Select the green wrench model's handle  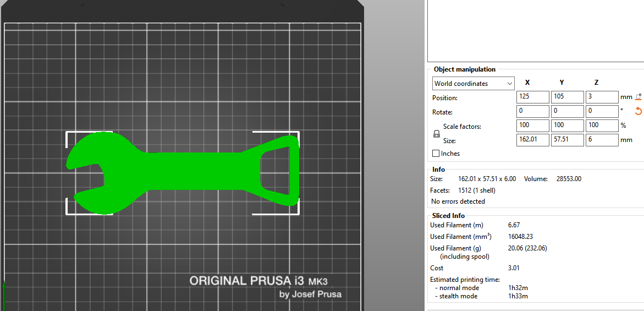coord(192,172)
